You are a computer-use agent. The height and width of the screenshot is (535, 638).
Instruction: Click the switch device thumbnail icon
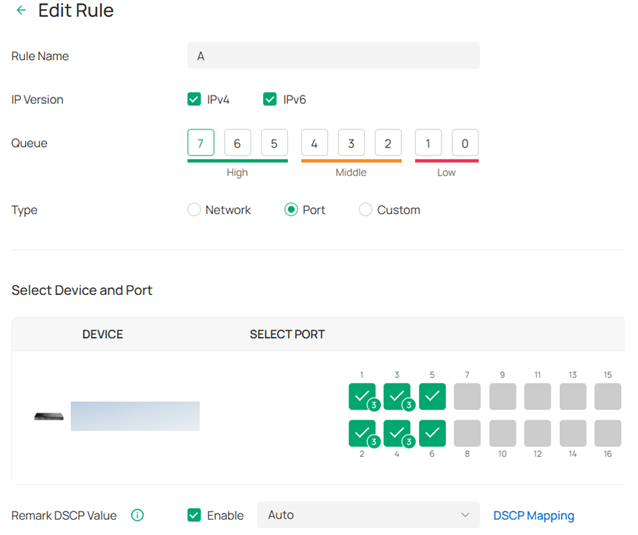click(48, 416)
